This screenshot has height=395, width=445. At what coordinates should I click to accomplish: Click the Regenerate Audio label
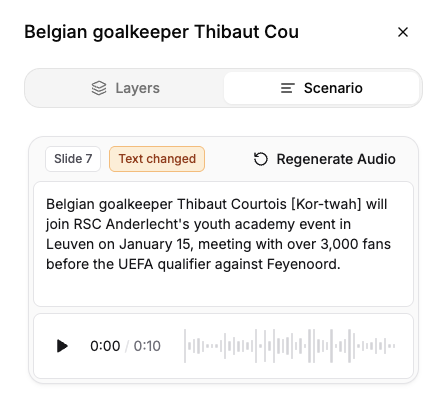pos(336,159)
